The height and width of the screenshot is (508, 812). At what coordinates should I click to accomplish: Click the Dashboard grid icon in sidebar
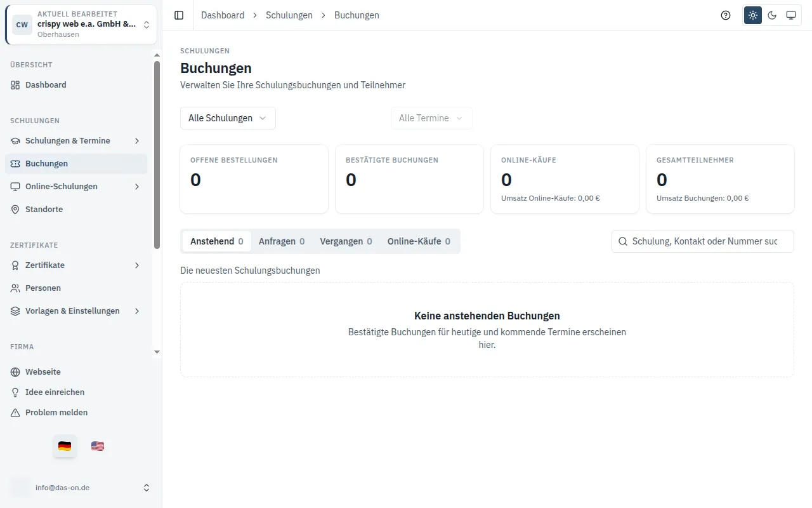pyautogui.click(x=15, y=85)
